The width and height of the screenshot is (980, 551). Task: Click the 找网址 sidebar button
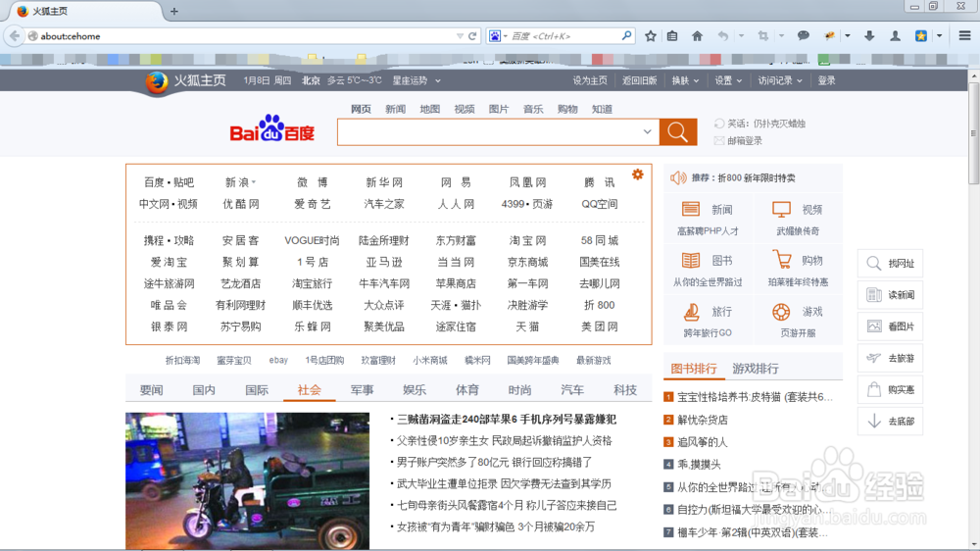[890, 264]
